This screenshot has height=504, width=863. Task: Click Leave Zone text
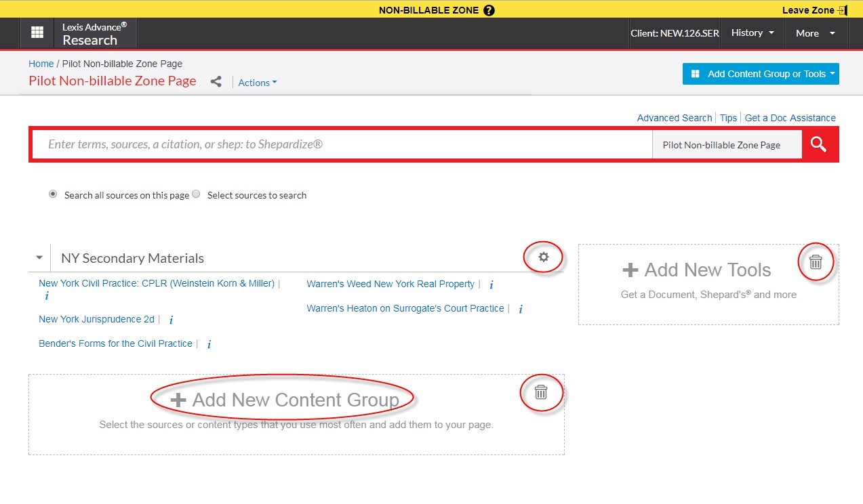pos(808,10)
